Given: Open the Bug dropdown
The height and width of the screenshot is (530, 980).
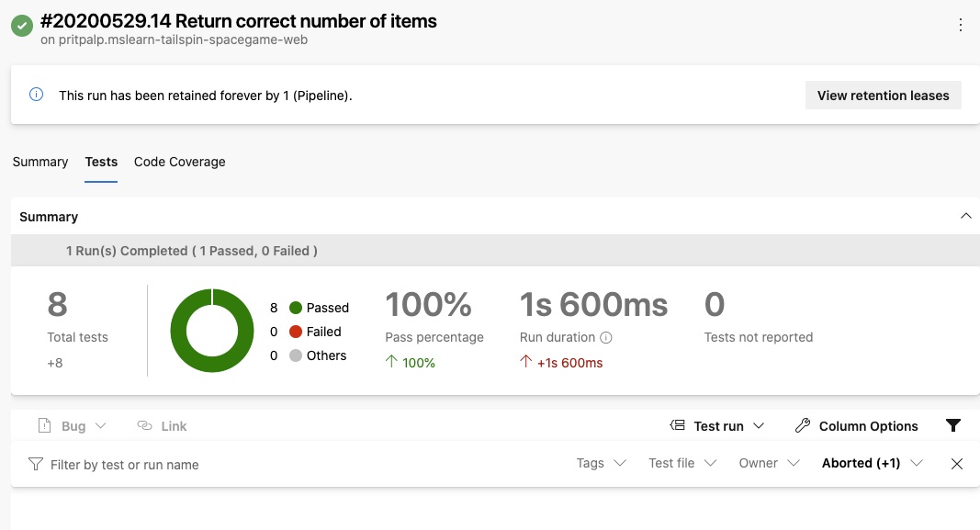Looking at the screenshot, I should click(73, 425).
